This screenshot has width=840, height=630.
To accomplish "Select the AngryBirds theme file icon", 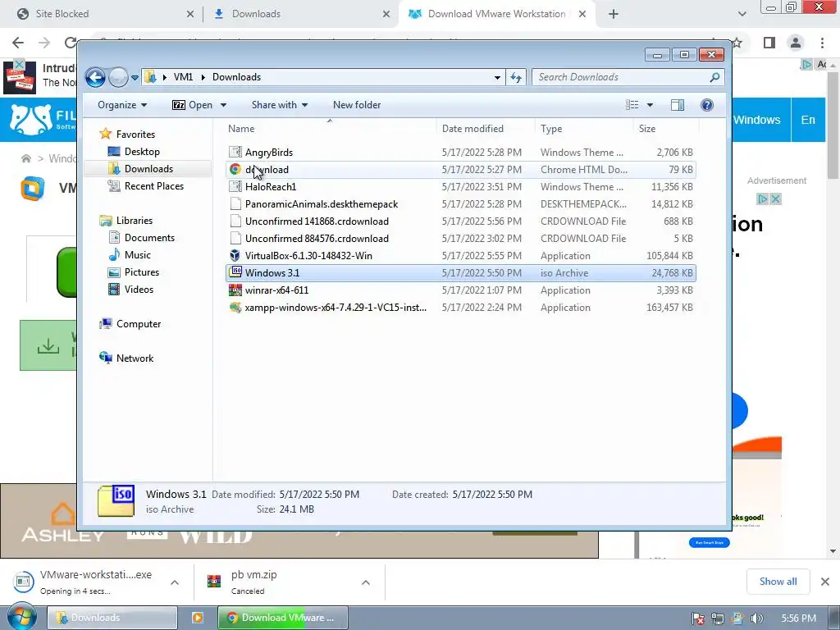I will click(x=235, y=152).
